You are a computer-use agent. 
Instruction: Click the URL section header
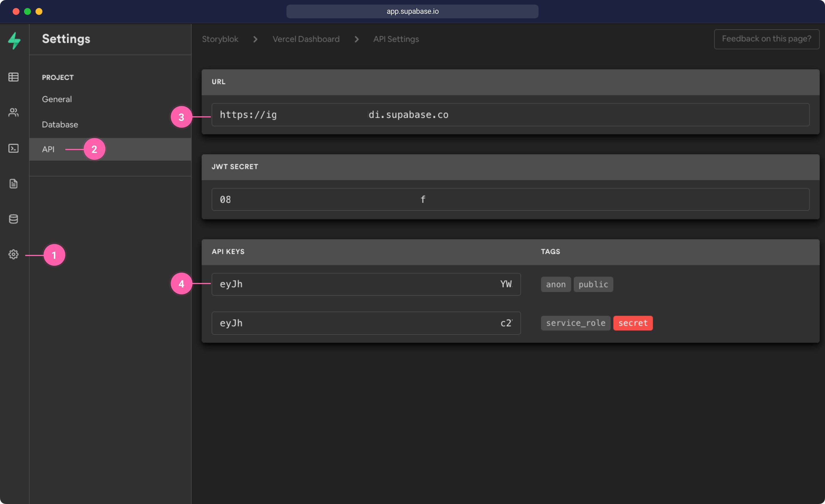point(218,82)
